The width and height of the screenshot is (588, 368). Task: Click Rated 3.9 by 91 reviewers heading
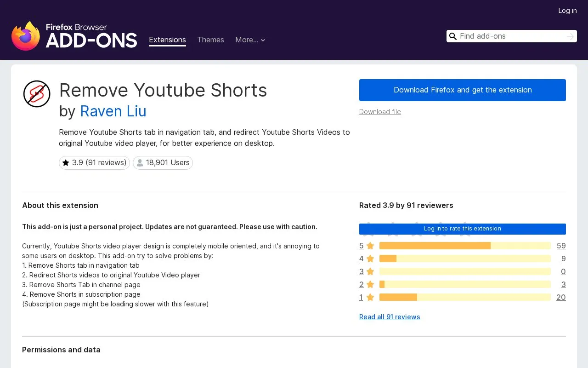406,205
